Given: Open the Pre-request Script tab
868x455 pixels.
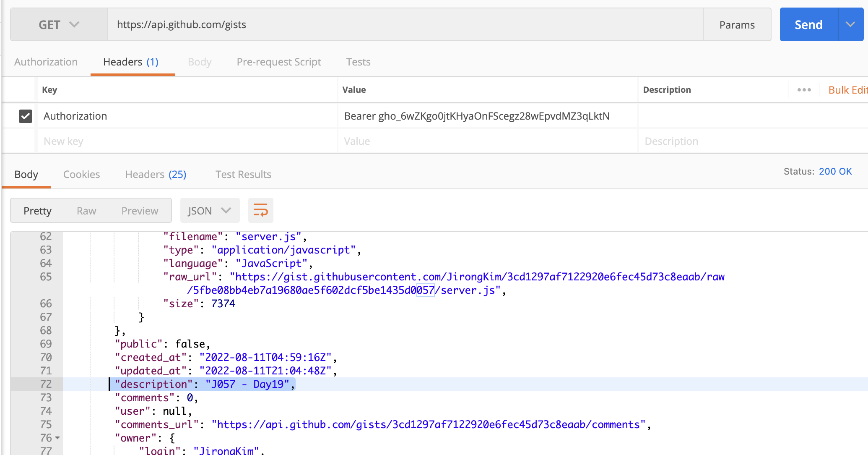Looking at the screenshot, I should click(278, 62).
